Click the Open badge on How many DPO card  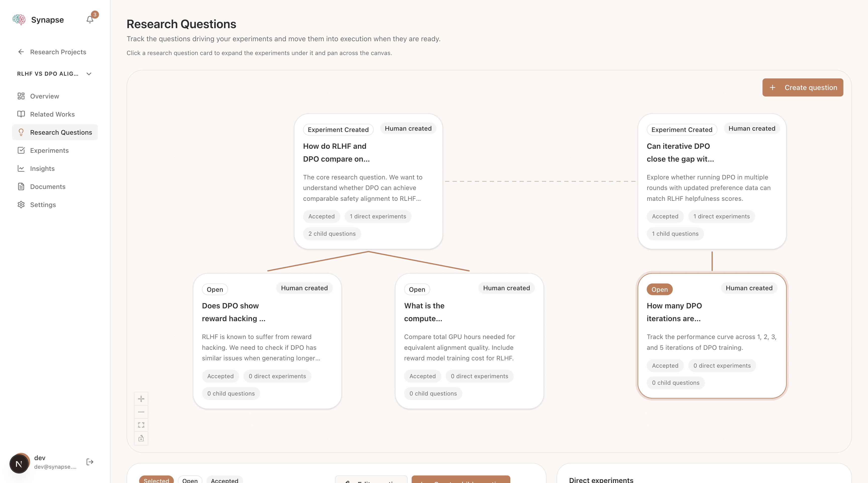pyautogui.click(x=659, y=289)
